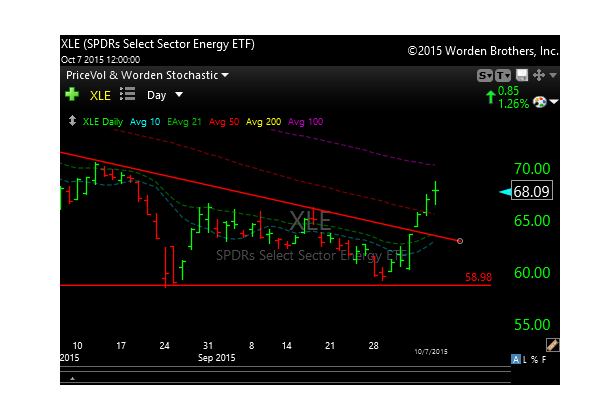The width and height of the screenshot is (600, 400).
Task: Click the green plus add-indicator icon
Action: [71, 95]
